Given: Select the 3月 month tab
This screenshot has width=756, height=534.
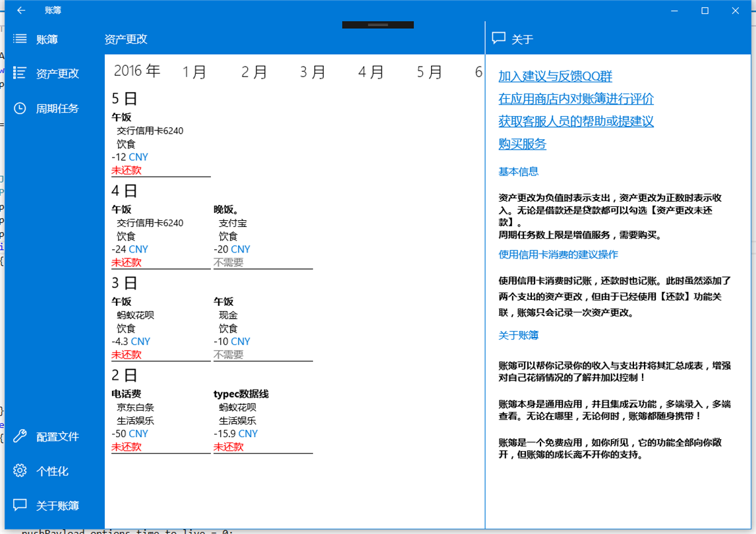Looking at the screenshot, I should click(x=312, y=72).
